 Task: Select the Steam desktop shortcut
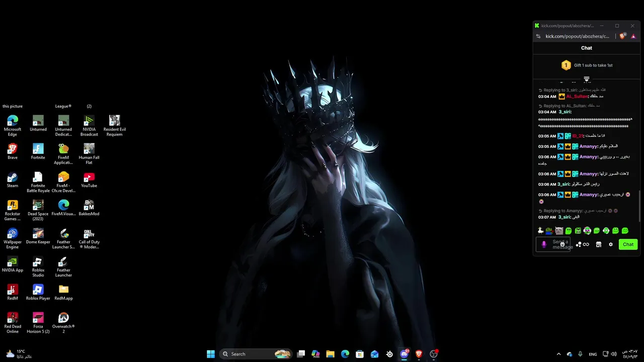pos(13,179)
